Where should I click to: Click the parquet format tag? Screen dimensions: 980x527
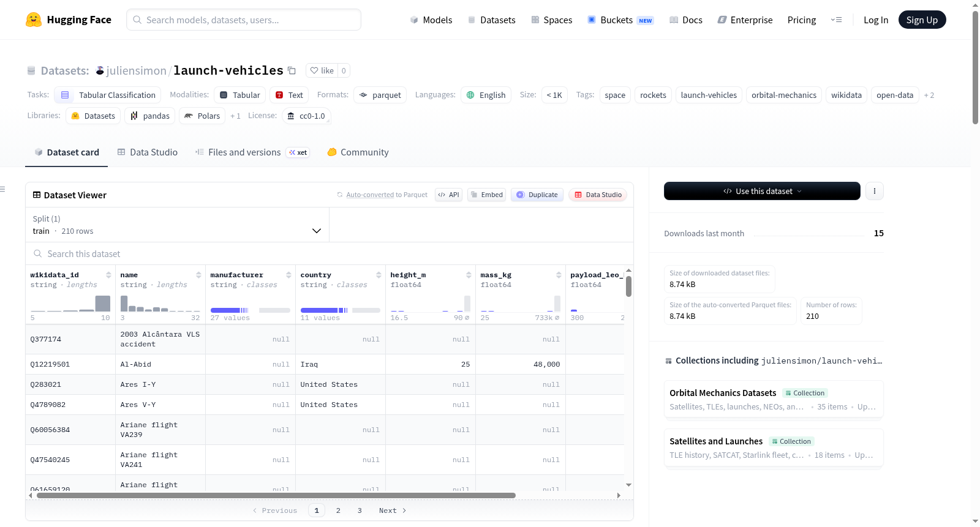[x=380, y=95]
